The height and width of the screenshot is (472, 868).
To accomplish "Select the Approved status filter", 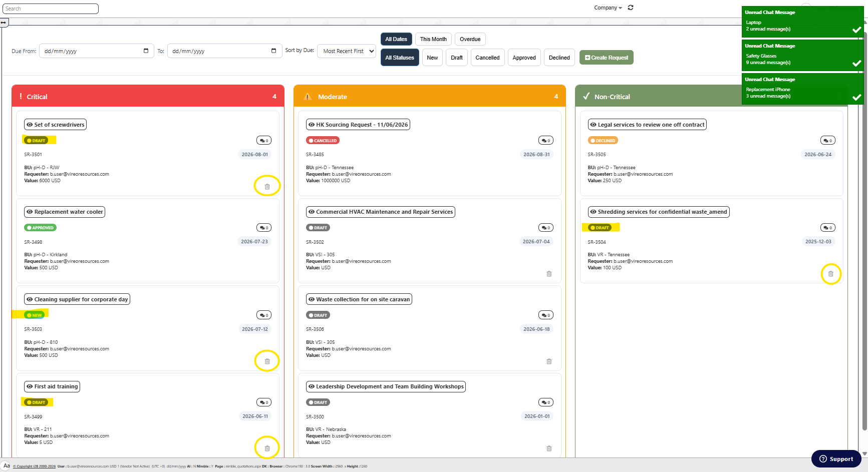I will [524, 58].
